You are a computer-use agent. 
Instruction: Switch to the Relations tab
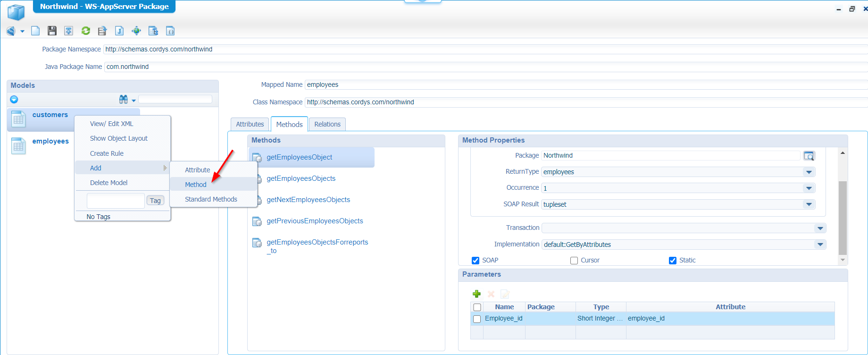pos(327,124)
